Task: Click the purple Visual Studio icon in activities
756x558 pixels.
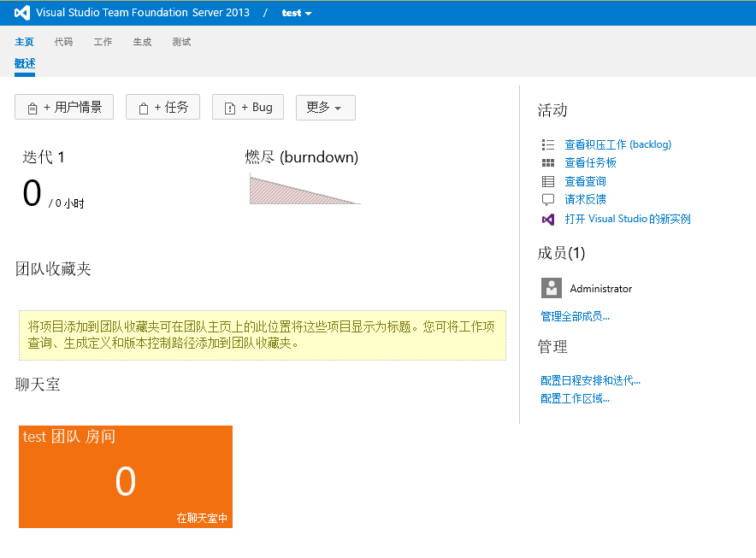Action: pyautogui.click(x=547, y=220)
